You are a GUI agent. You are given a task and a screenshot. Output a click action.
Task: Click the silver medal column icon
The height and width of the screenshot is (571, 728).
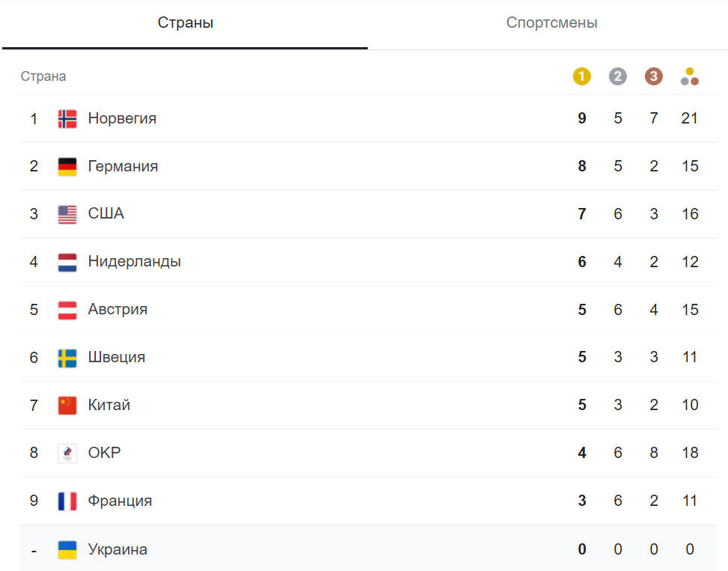[618, 76]
